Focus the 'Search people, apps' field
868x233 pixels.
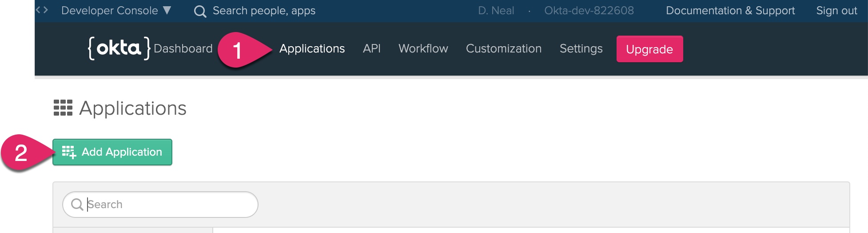264,11
